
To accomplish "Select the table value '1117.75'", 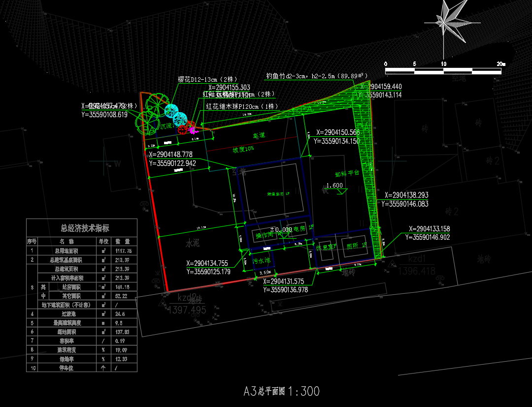I will (123, 251).
